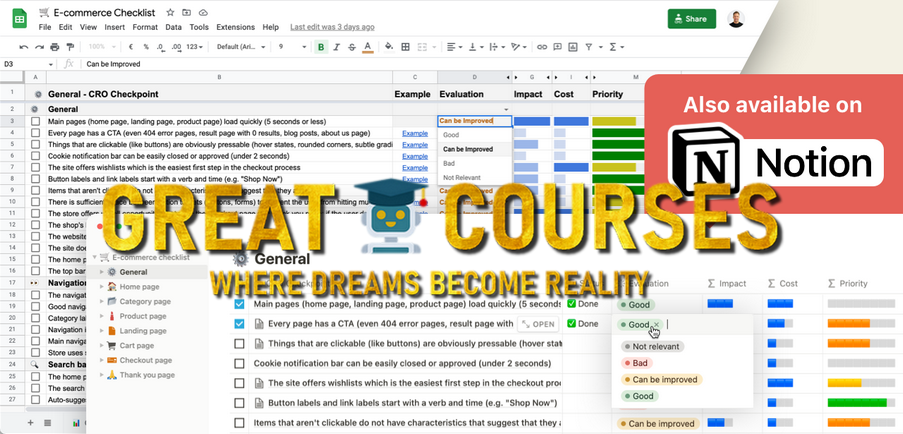The image size is (903, 434).
Task: Insert a link with the chain icon
Action: tap(541, 47)
